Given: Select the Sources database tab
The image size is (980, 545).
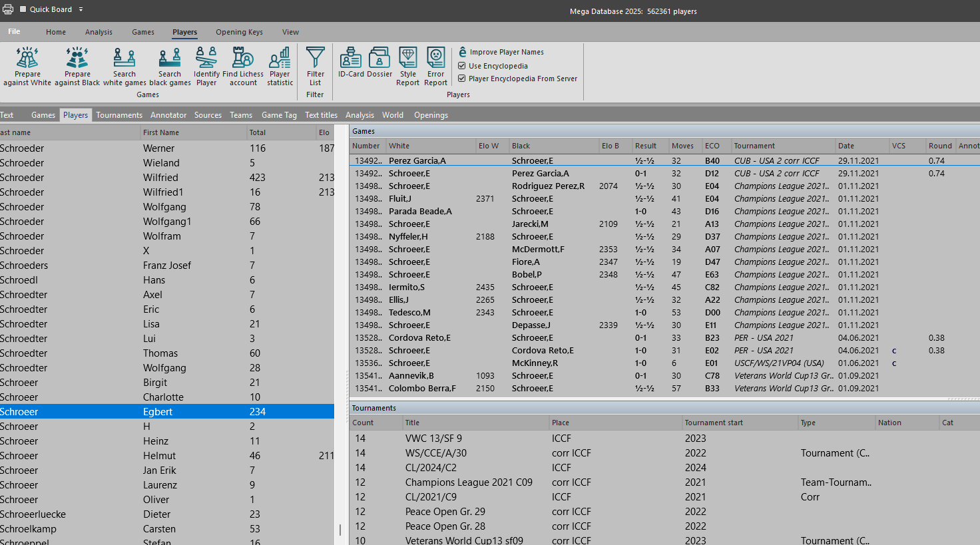Looking at the screenshot, I should pos(208,115).
